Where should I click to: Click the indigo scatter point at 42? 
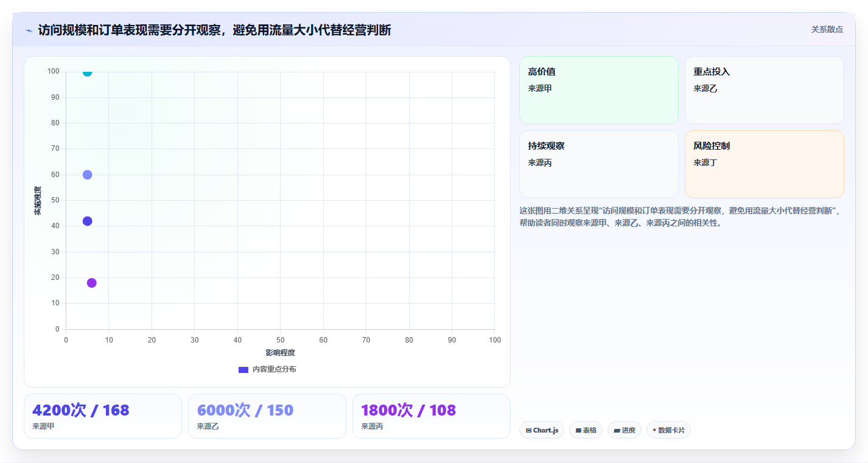pyautogui.click(x=87, y=221)
